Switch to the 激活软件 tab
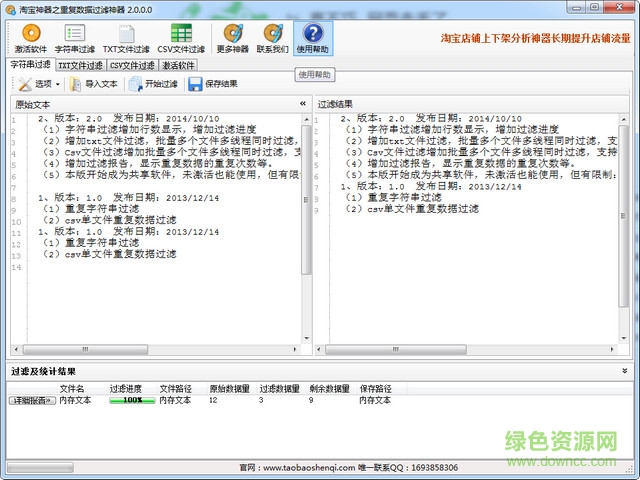The height and width of the screenshot is (480, 640). (x=178, y=65)
